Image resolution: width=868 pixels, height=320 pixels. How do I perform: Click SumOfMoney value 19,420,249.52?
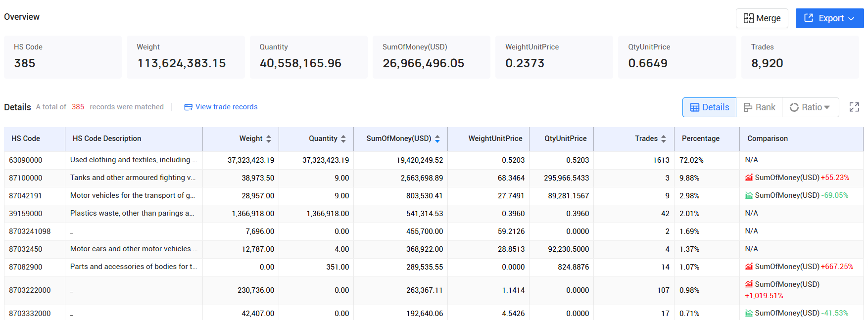(420, 160)
